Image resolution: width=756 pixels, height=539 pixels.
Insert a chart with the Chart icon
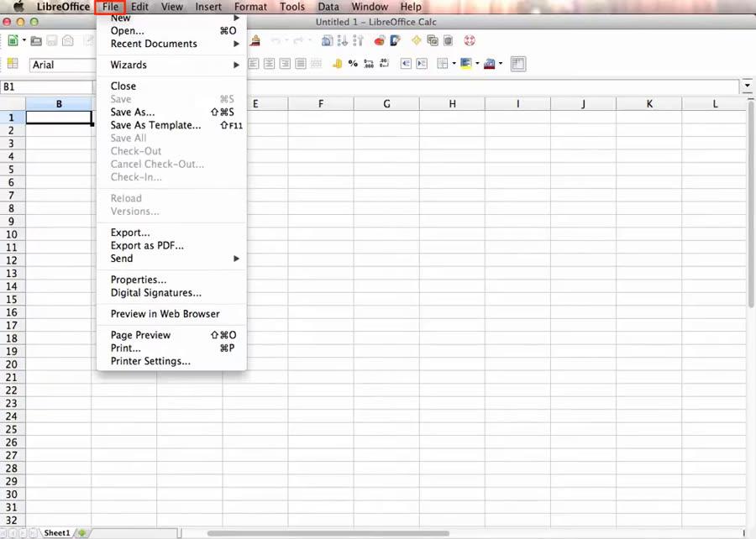point(380,41)
